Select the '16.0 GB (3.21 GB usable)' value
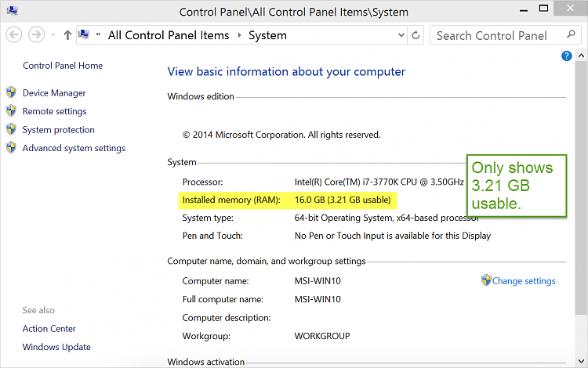The width and height of the screenshot is (588, 368). point(343,200)
